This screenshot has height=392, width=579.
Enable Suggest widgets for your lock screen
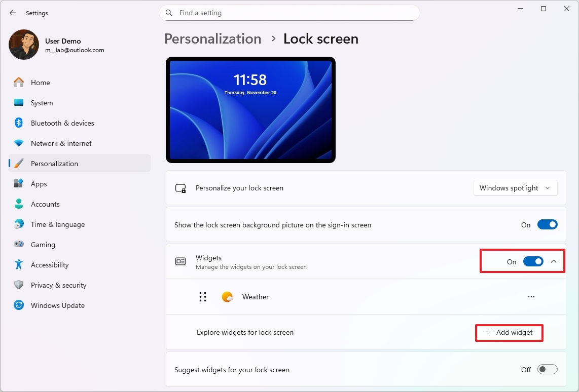coord(547,369)
